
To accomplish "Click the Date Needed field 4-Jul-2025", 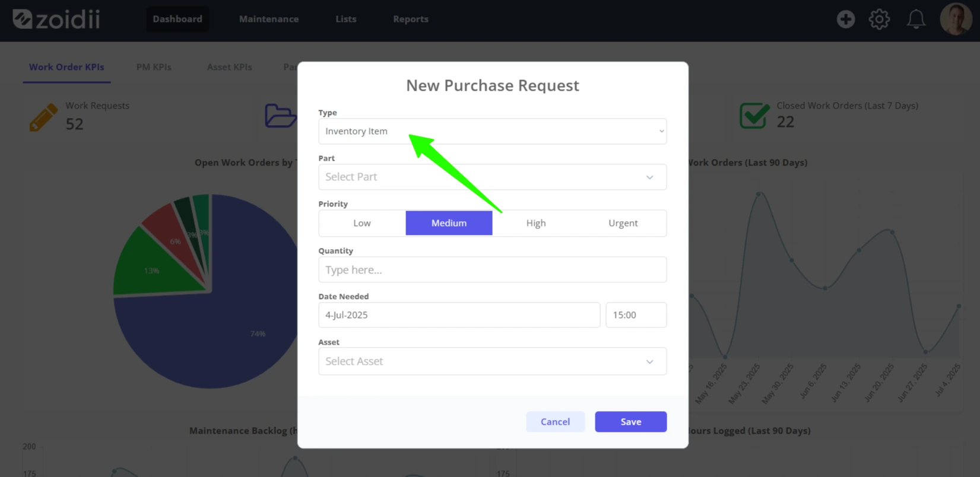I will point(459,315).
